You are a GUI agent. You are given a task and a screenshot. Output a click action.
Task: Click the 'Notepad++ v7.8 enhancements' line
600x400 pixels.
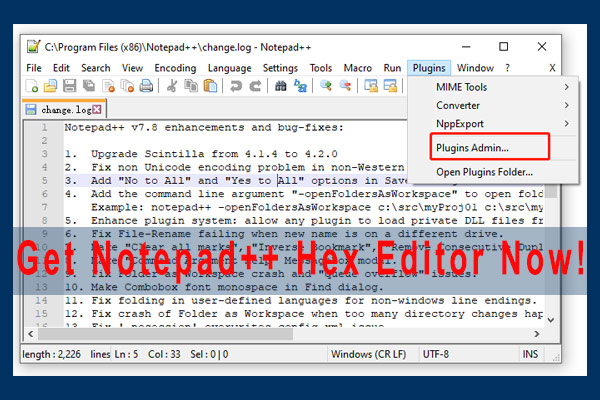(x=204, y=127)
